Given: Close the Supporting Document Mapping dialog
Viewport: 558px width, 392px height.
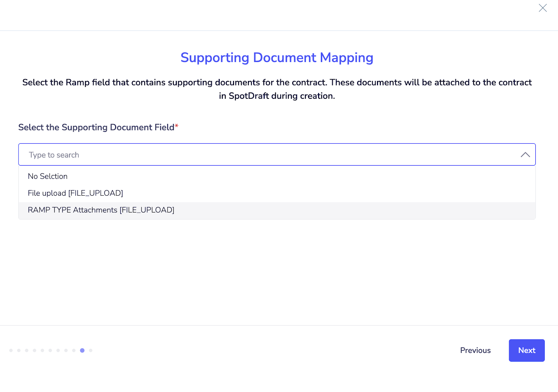Looking at the screenshot, I should (x=543, y=8).
